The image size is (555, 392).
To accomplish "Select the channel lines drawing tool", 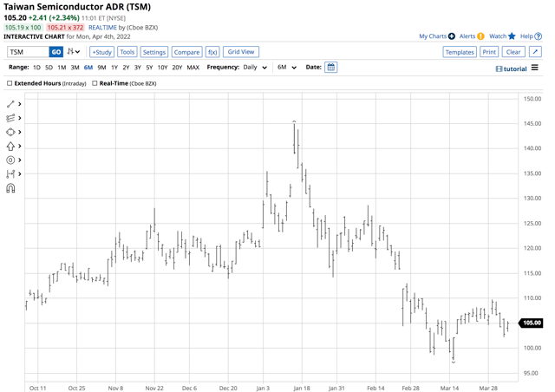I will [10, 118].
